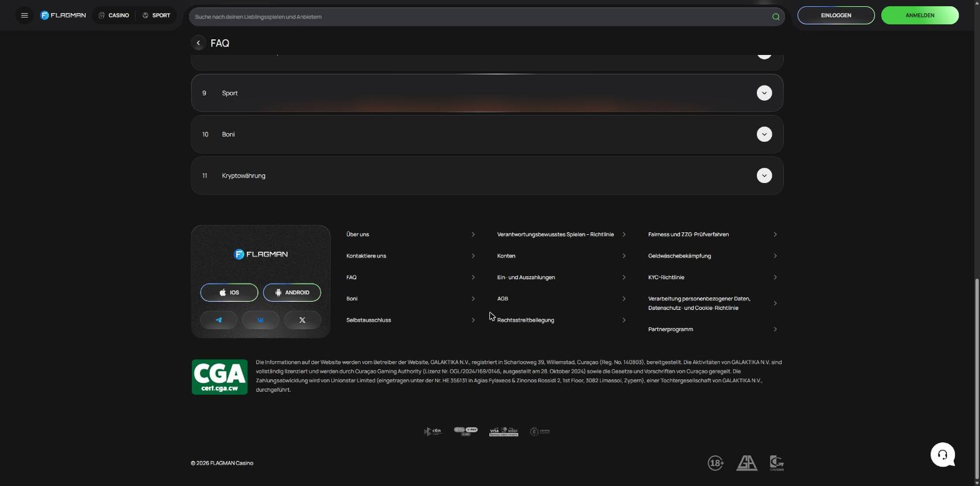Go back with FAQ arrow icon
Image resolution: width=980 pixels, height=486 pixels.
198,43
